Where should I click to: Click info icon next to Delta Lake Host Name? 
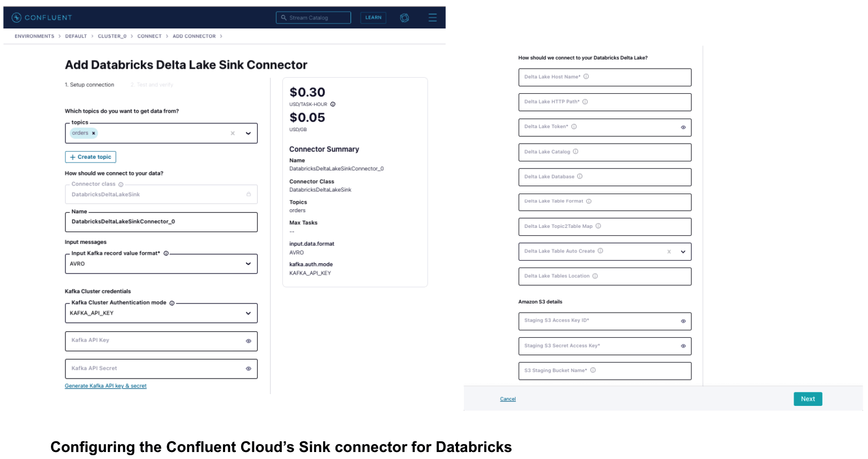coord(586,77)
